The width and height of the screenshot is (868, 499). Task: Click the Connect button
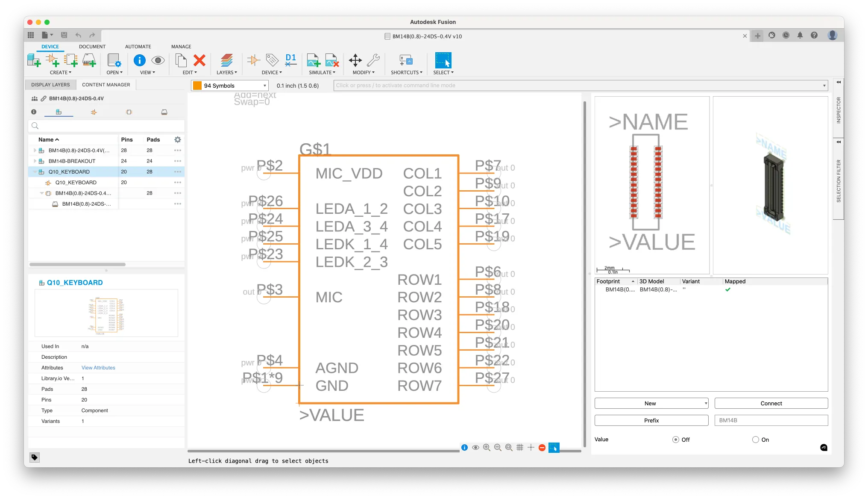(x=771, y=403)
